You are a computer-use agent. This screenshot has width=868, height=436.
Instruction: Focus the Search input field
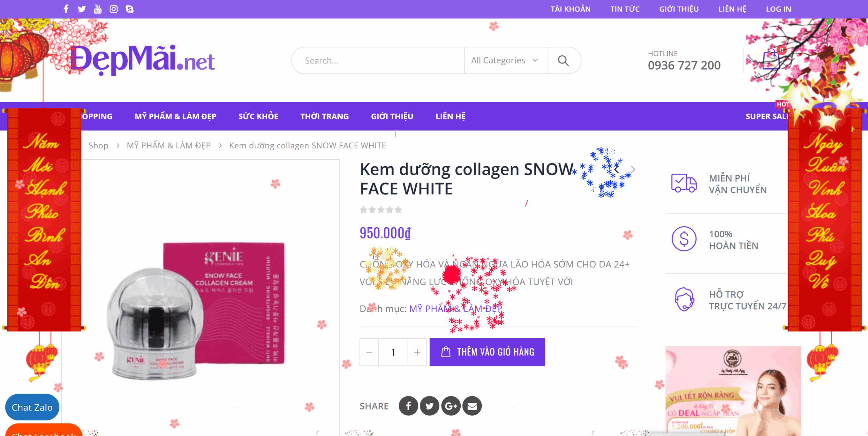378,60
